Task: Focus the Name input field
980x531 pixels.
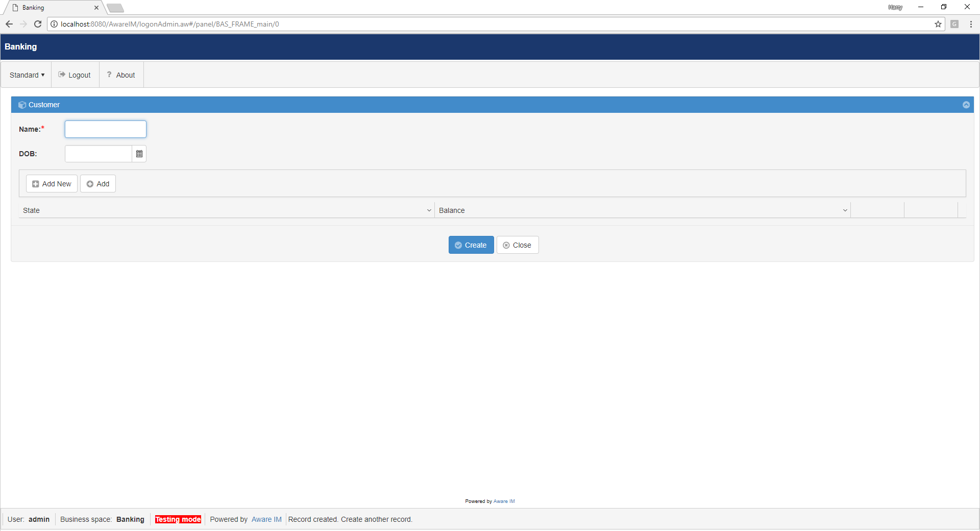Action: coord(106,129)
